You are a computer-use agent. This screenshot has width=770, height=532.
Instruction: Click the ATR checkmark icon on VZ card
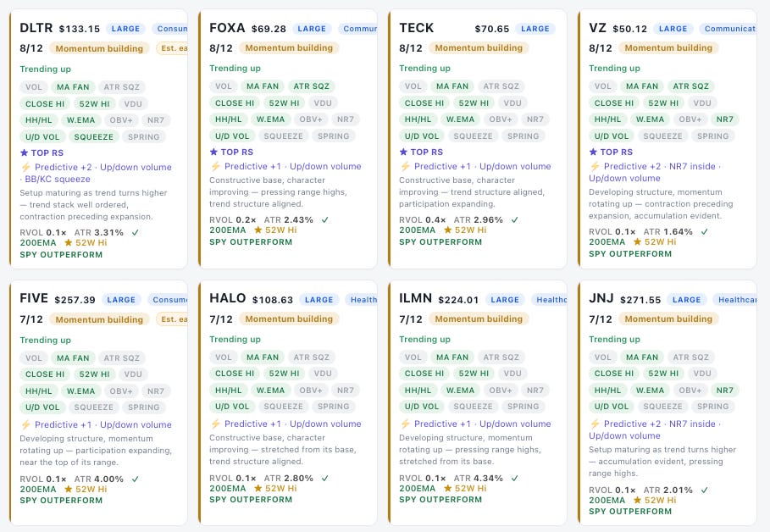pos(704,231)
